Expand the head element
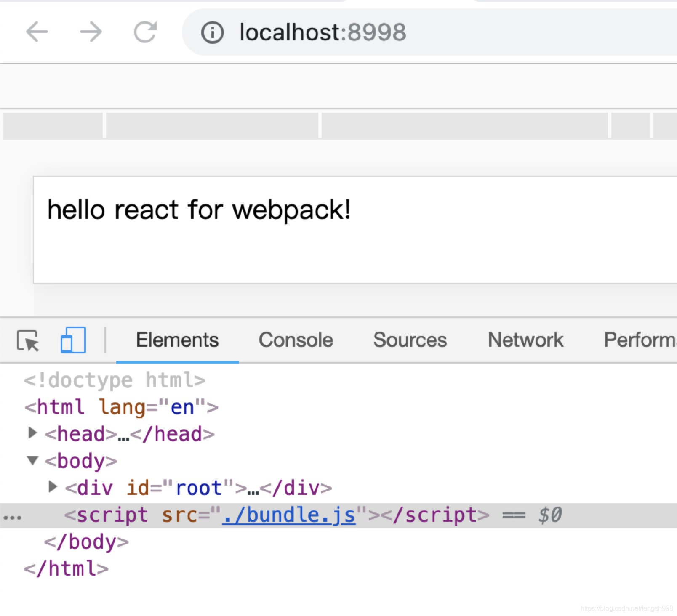The height and width of the screenshot is (616, 677). point(33,433)
